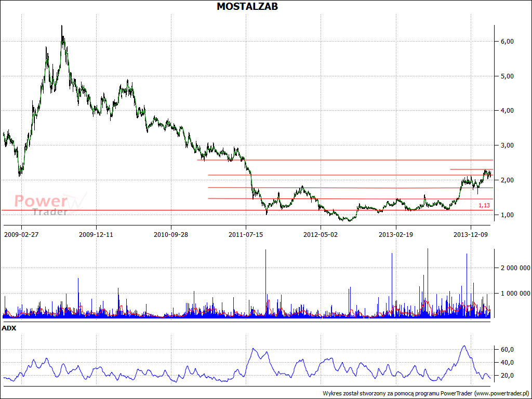Click the date label 2009-12-11
Screen dimensions: 532x399
(96, 235)
